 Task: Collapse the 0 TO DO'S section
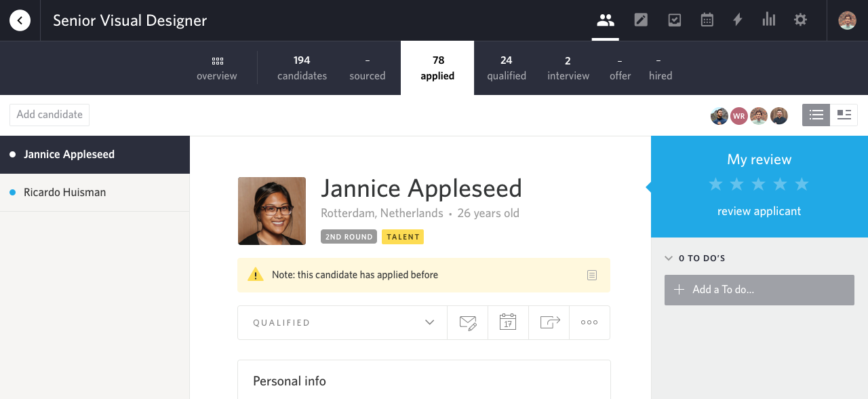coord(669,259)
